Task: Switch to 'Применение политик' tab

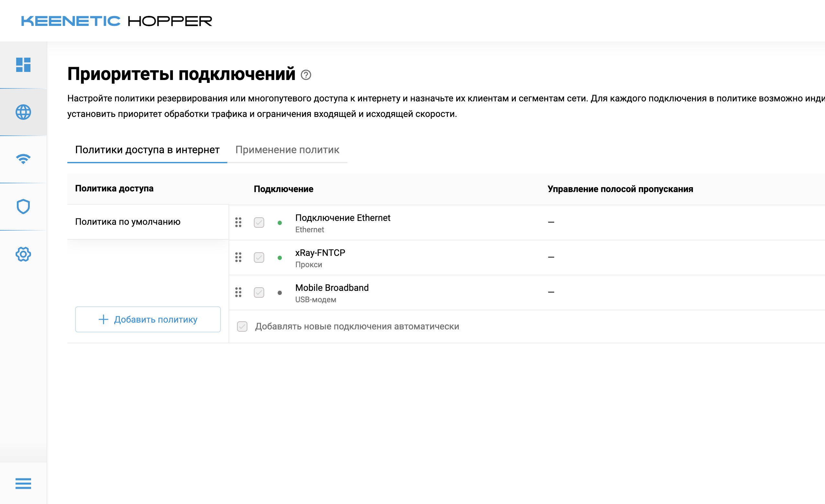Action: point(287,150)
